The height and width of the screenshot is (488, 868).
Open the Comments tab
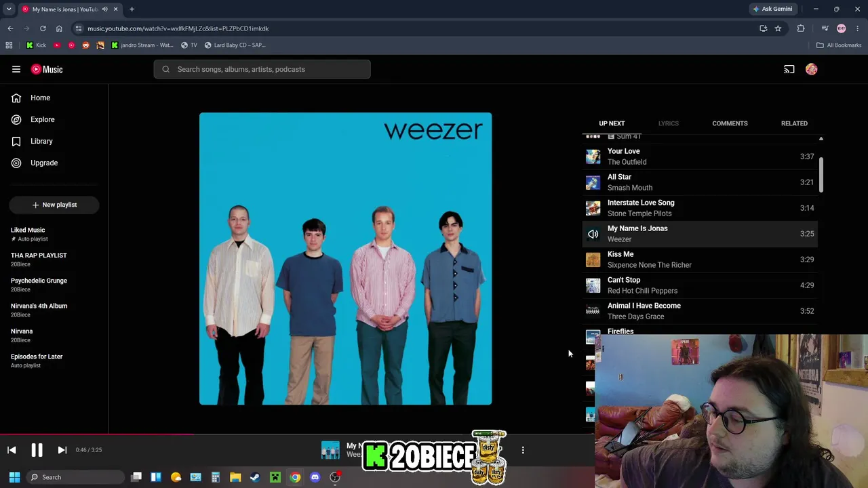[x=730, y=123]
